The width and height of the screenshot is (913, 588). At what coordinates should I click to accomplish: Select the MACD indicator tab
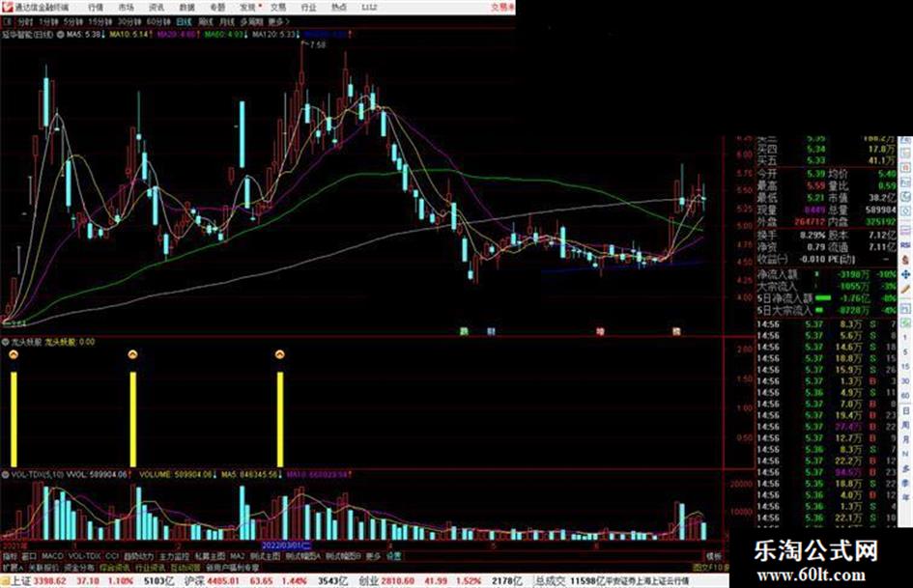pos(52,556)
